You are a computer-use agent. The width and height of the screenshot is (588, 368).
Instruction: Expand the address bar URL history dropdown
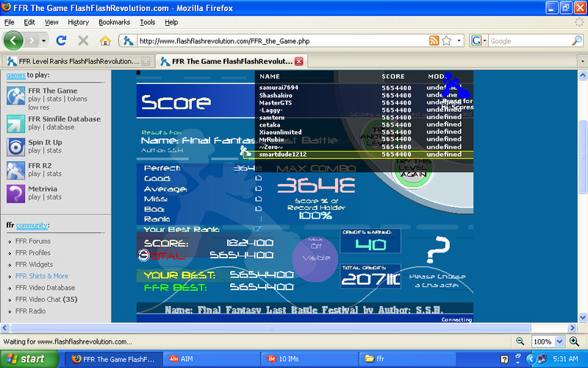click(x=459, y=40)
